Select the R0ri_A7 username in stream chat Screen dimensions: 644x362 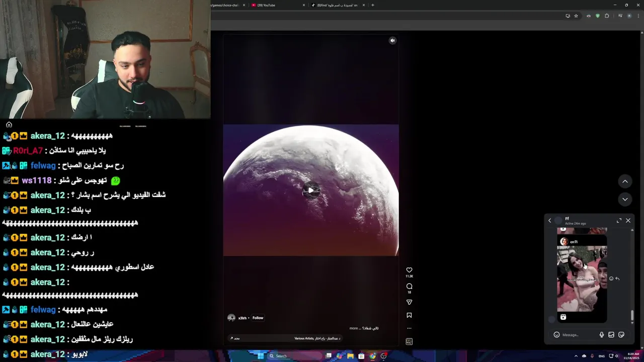tap(28, 150)
